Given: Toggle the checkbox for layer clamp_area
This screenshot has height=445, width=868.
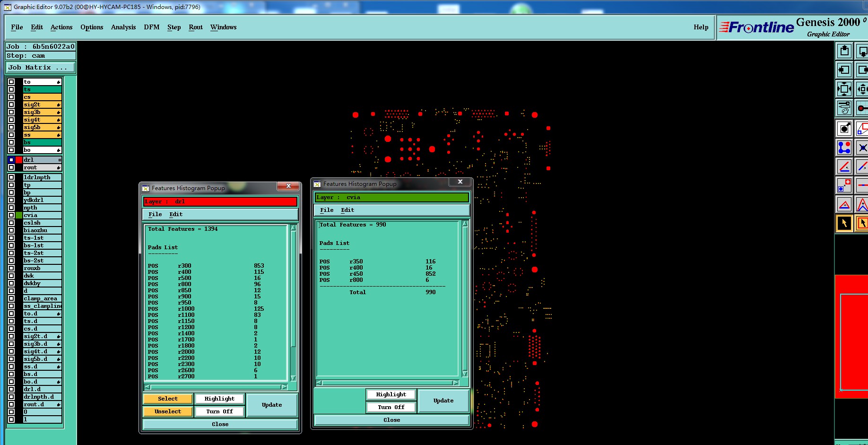Looking at the screenshot, I should (11, 298).
